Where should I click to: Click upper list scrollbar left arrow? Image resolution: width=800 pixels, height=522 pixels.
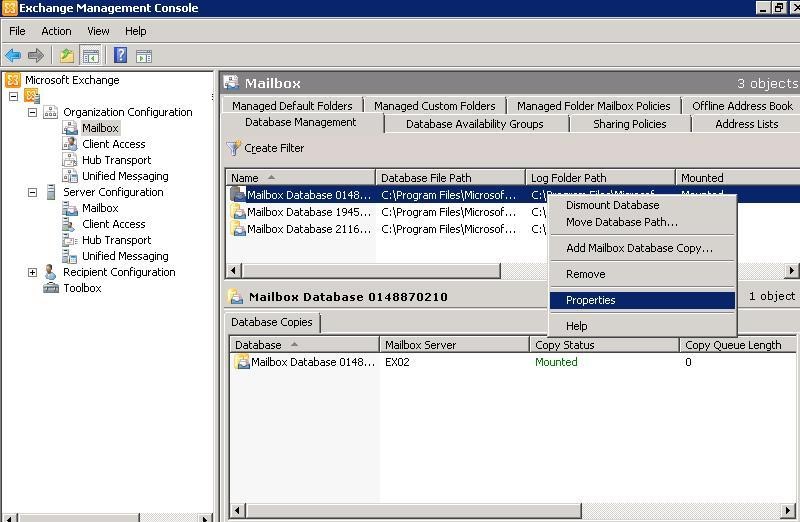tap(234, 270)
